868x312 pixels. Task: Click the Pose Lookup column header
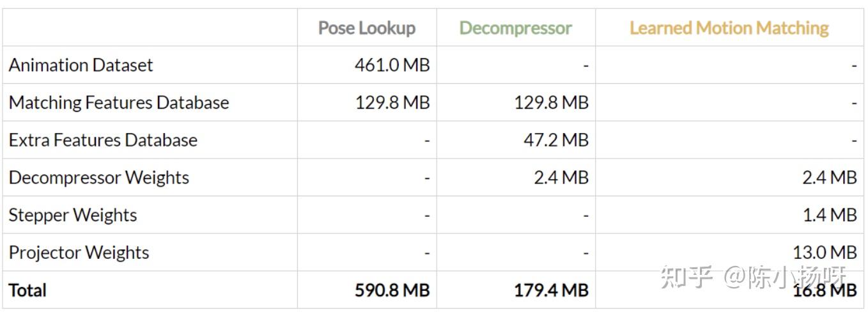pyautogui.click(x=367, y=28)
